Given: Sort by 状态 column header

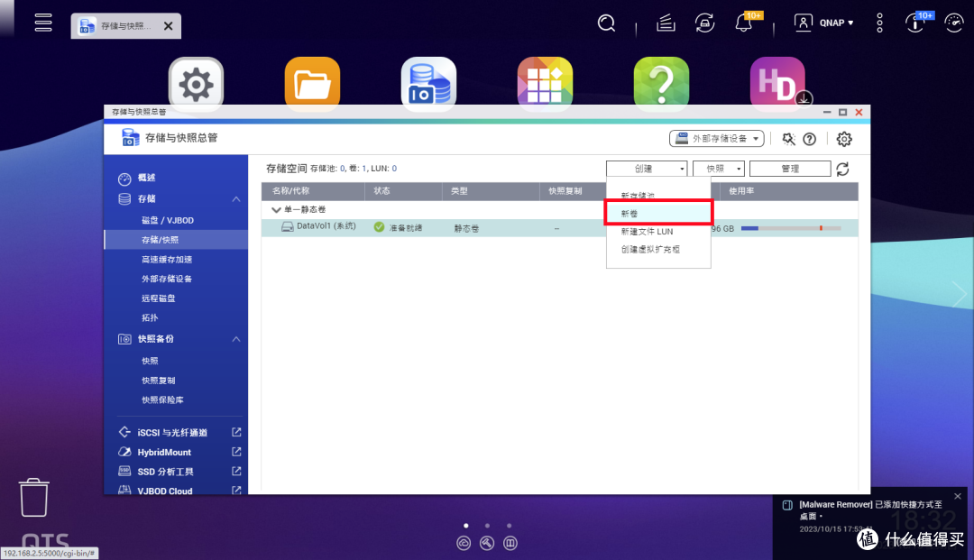Looking at the screenshot, I should (x=404, y=191).
